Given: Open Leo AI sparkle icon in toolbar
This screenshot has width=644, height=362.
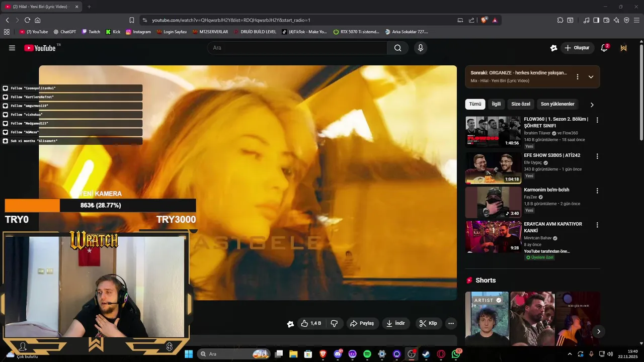Looking at the screenshot, I should pyautogui.click(x=616, y=20).
